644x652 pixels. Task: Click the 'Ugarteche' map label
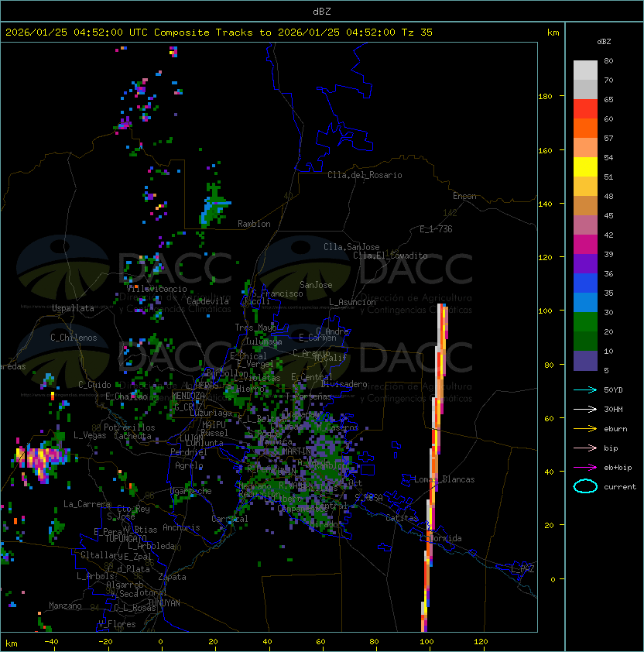point(191,491)
